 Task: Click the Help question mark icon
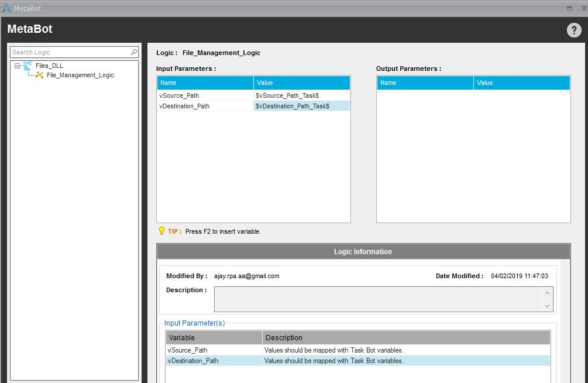click(x=573, y=30)
